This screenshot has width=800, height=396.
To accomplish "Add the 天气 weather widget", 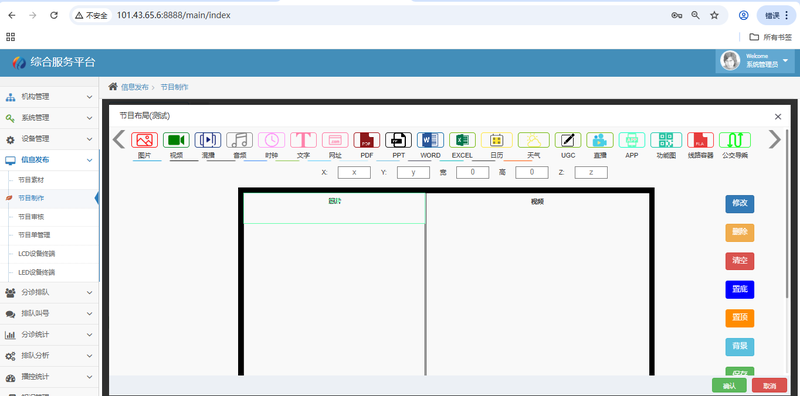I will 534,140.
